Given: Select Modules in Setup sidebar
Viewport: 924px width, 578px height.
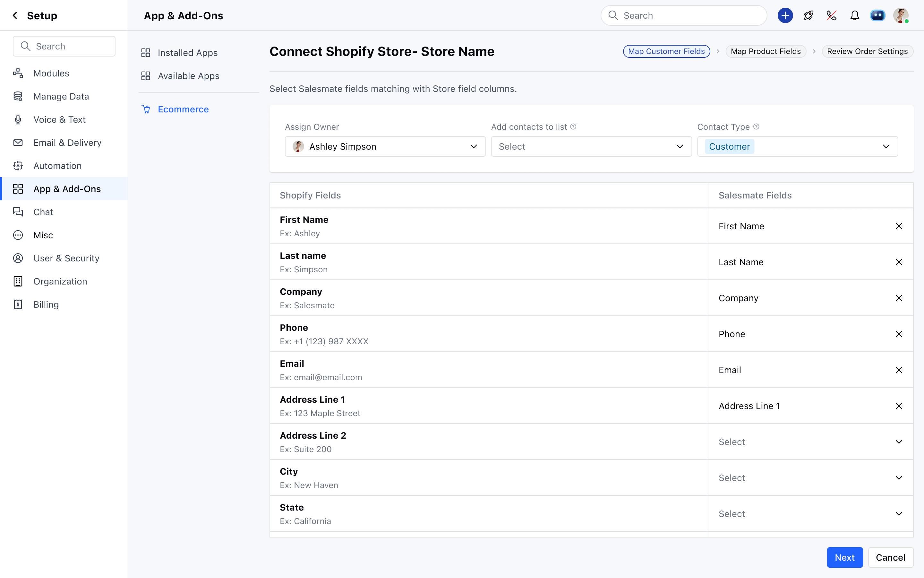Looking at the screenshot, I should click(x=64, y=73).
